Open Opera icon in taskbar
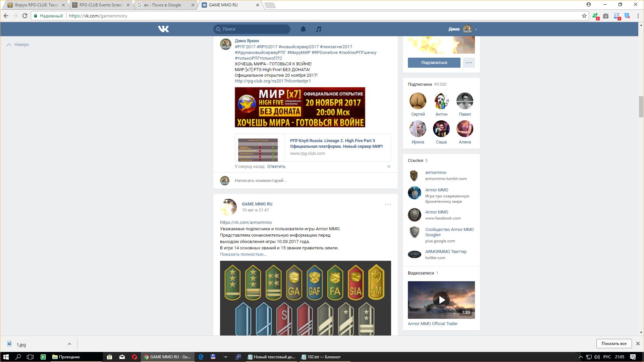 pos(135,357)
